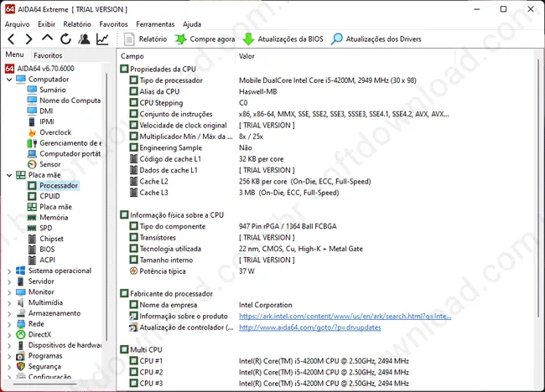Open the graph chart icon in toolbar
Viewport: 545px width, 392px height.
pos(102,39)
